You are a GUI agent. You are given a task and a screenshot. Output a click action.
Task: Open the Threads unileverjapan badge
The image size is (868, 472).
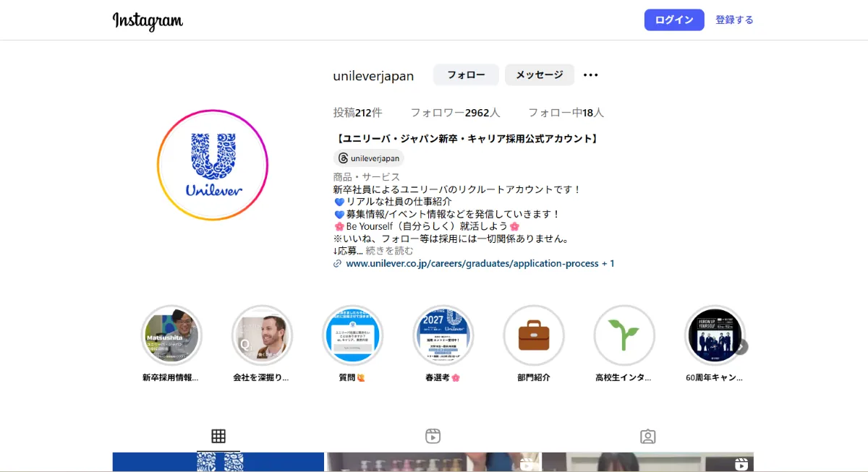369,158
